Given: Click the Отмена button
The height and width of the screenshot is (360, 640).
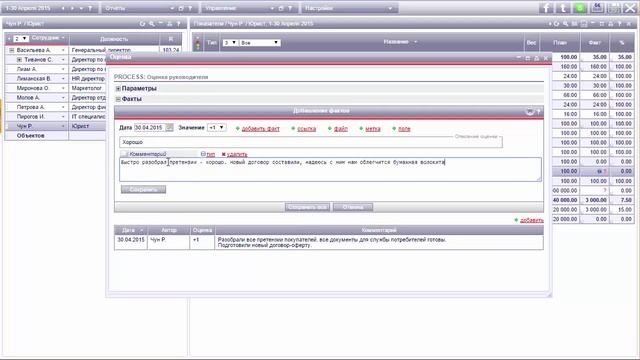Looking at the screenshot, I should pyautogui.click(x=353, y=207).
